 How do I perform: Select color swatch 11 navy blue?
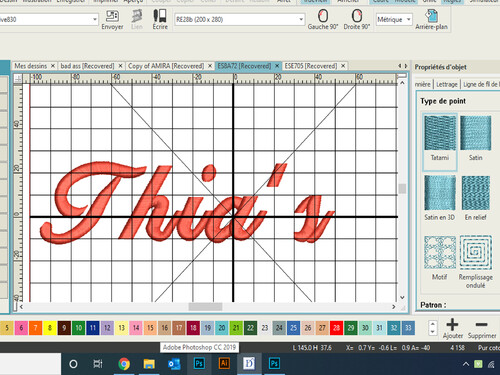pyautogui.click(x=93, y=328)
